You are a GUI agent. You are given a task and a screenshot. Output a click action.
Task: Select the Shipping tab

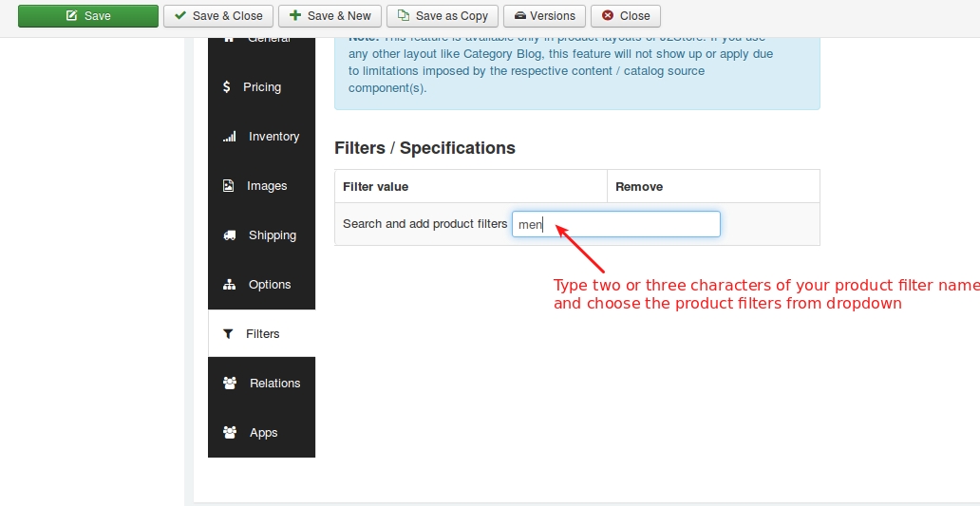pos(272,235)
